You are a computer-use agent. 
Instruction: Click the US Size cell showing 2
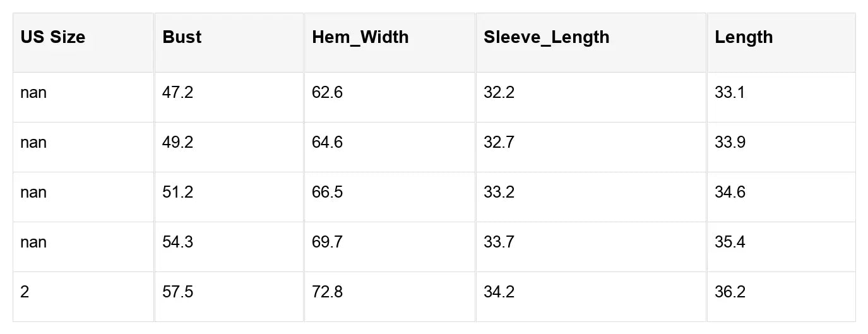25,292
